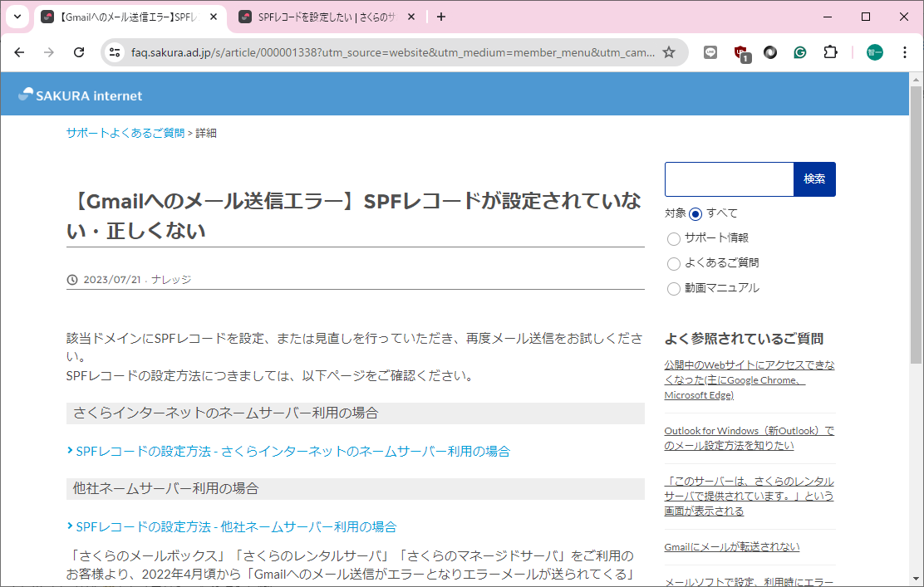Click the SAKURA internet logo
Image resolution: width=924 pixels, height=587 pixels.
click(81, 95)
